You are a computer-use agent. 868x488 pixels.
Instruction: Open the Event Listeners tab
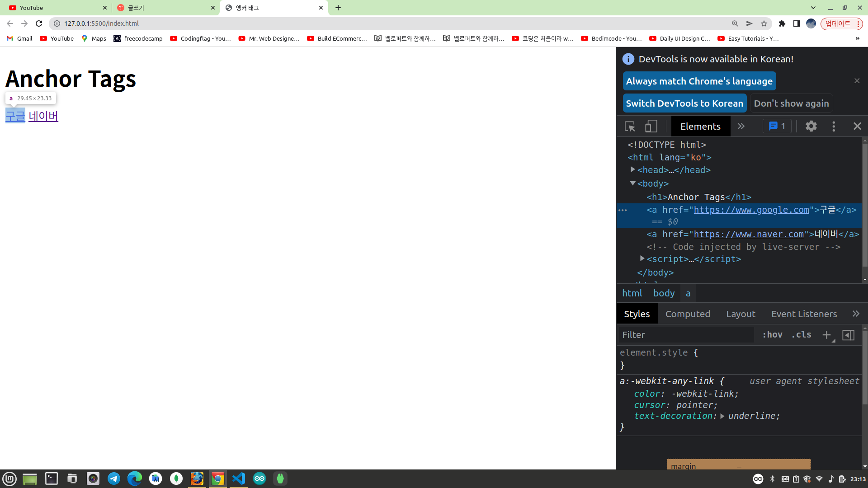tap(804, 314)
